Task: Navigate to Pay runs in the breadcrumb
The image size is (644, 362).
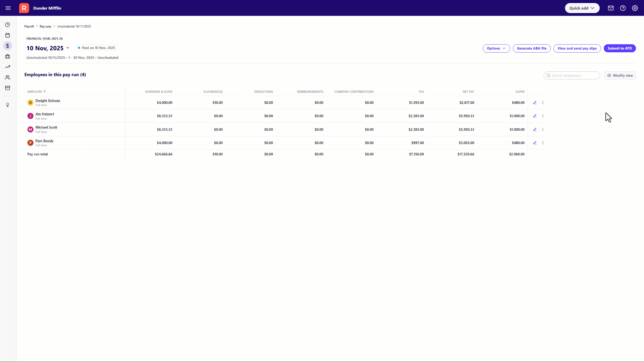Action: click(45, 26)
